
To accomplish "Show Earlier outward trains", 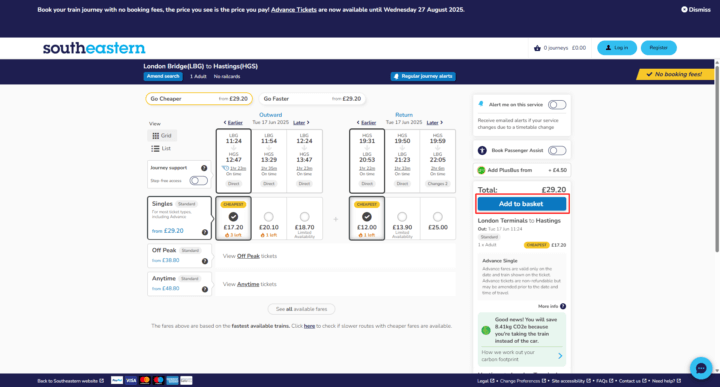I will pos(233,123).
